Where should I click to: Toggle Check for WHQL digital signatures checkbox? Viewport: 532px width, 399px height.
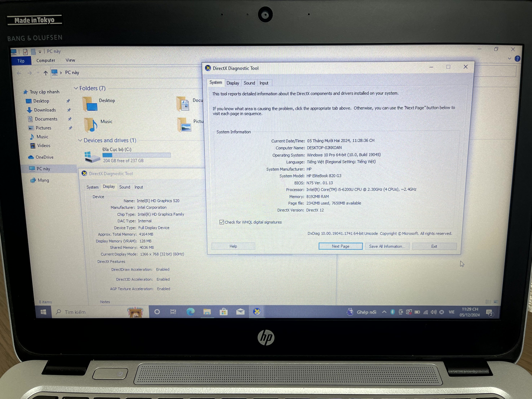click(222, 222)
